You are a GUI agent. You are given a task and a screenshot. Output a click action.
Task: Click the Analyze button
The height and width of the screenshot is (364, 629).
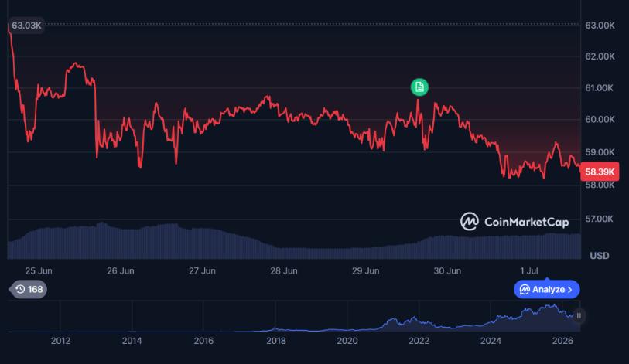[546, 290]
